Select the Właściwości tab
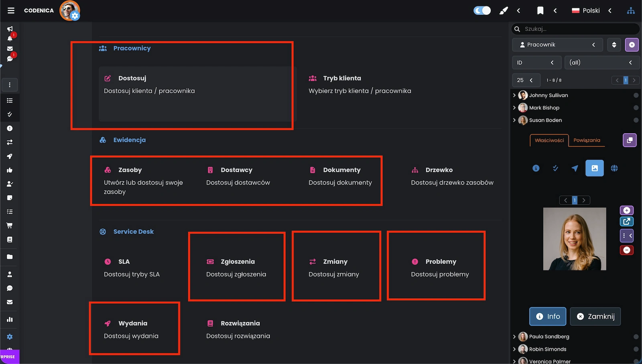642x364 pixels. [549, 140]
